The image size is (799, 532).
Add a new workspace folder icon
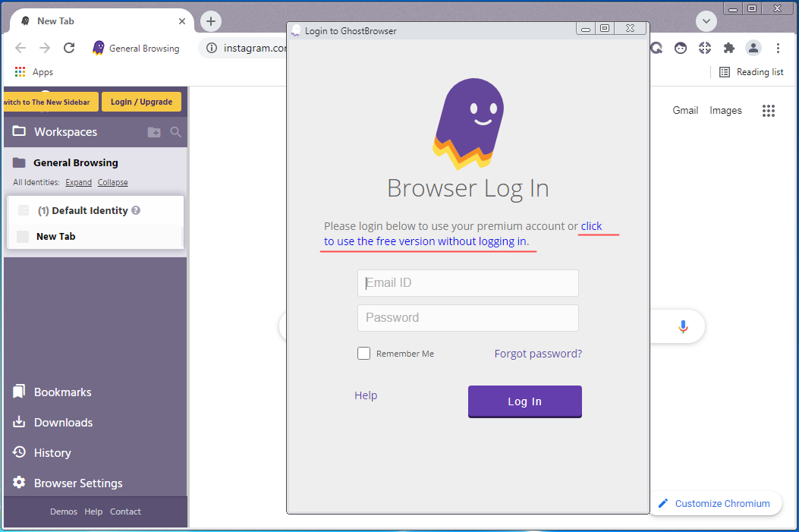[x=154, y=133]
